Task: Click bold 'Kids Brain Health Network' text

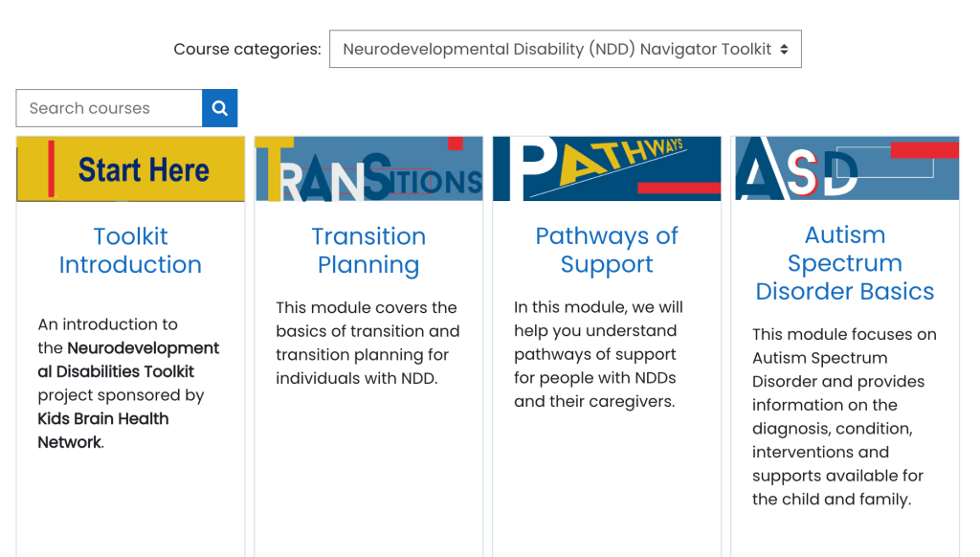Action: tap(102, 430)
